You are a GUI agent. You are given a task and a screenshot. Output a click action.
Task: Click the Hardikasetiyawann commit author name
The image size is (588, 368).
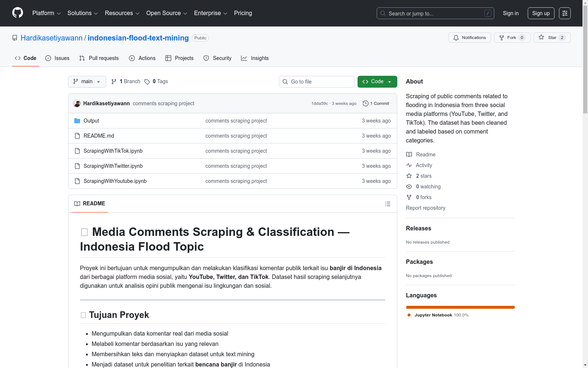tap(107, 103)
